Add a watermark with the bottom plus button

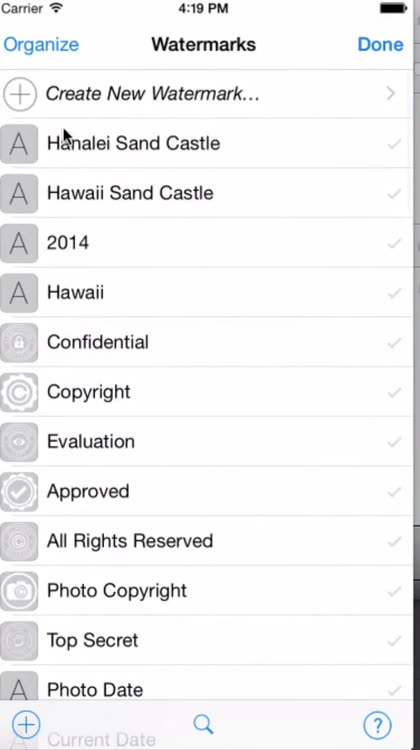(26, 725)
